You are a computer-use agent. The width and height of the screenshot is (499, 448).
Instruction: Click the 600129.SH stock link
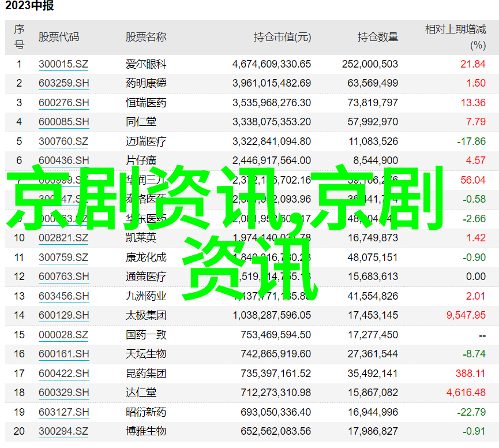[x=63, y=315]
